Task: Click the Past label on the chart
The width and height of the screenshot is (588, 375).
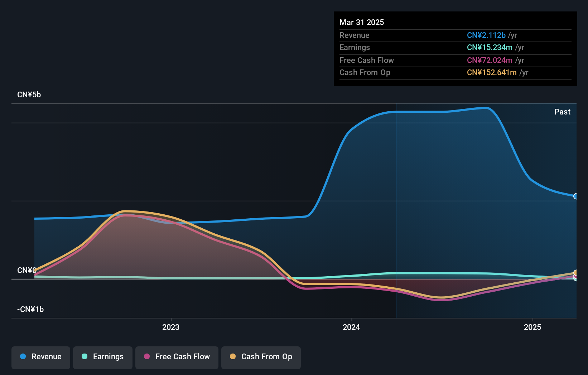Action: coord(562,112)
